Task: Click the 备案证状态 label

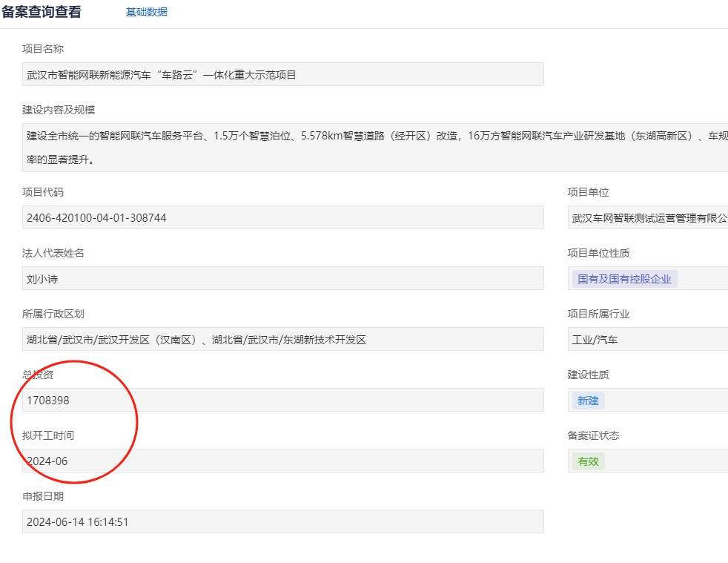Action: pyautogui.click(x=593, y=435)
